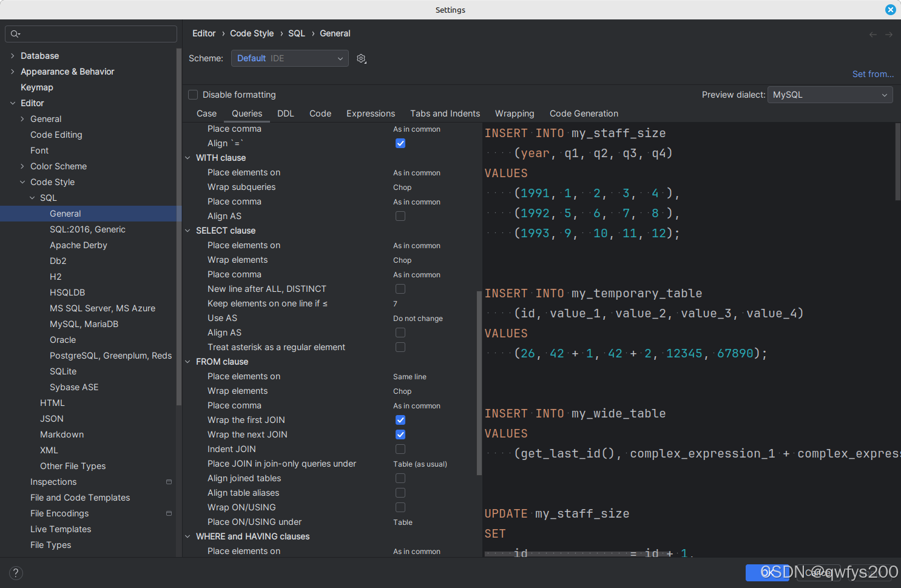Viewport: 901px width, 588px height.
Task: Click SQL in the breadcrumb
Action: pyautogui.click(x=297, y=33)
